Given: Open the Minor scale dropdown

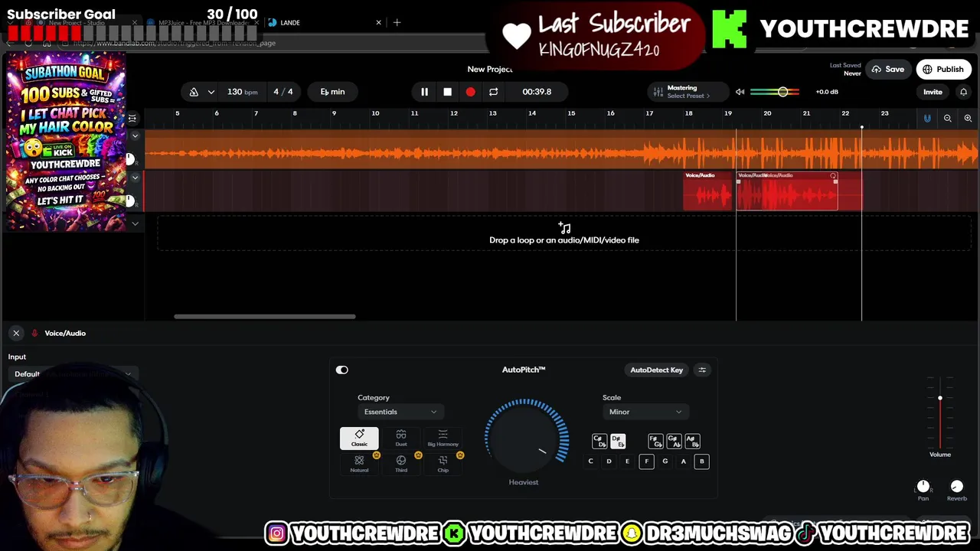Looking at the screenshot, I should (645, 412).
